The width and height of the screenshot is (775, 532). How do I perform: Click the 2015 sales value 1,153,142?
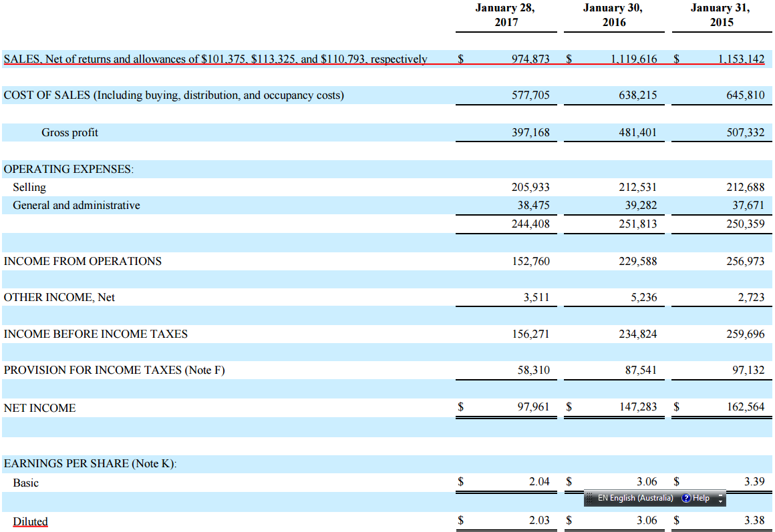(x=741, y=59)
